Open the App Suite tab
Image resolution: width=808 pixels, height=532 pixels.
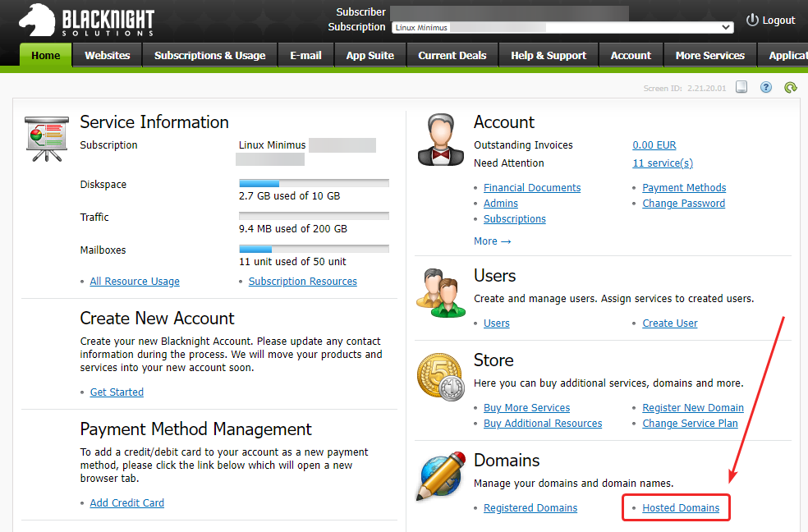(x=370, y=55)
